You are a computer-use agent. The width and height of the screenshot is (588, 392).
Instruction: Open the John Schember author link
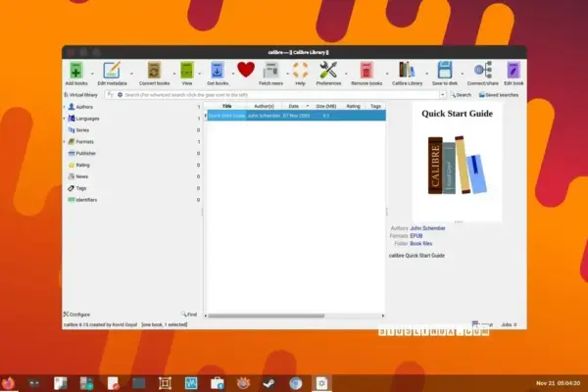tap(427, 228)
